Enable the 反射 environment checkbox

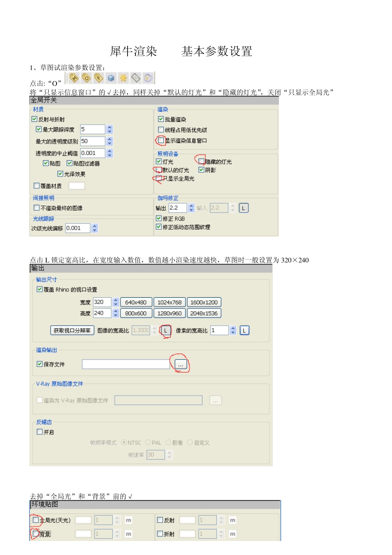click(x=160, y=520)
